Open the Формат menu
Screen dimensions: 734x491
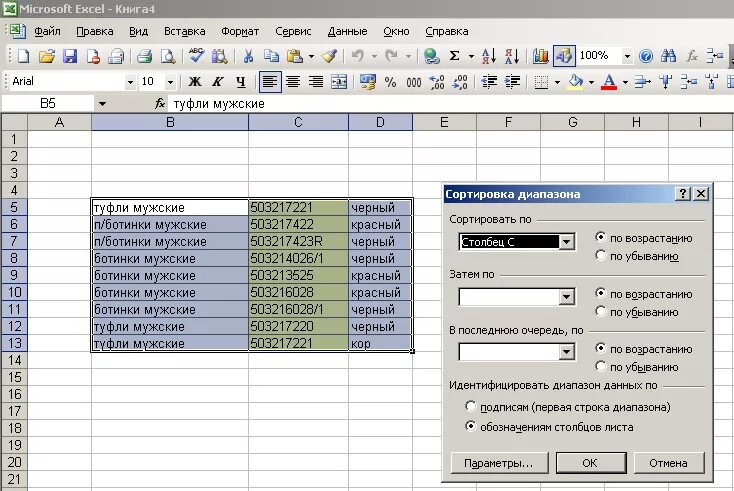click(240, 31)
